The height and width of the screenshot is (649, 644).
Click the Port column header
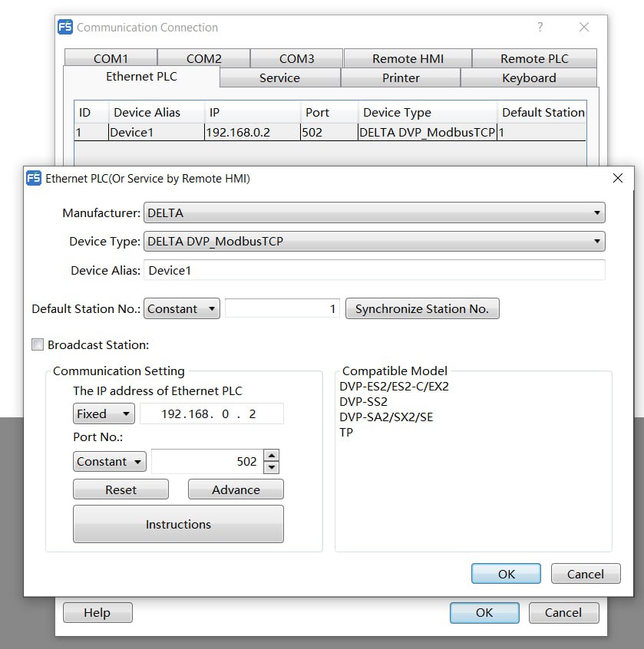point(329,113)
